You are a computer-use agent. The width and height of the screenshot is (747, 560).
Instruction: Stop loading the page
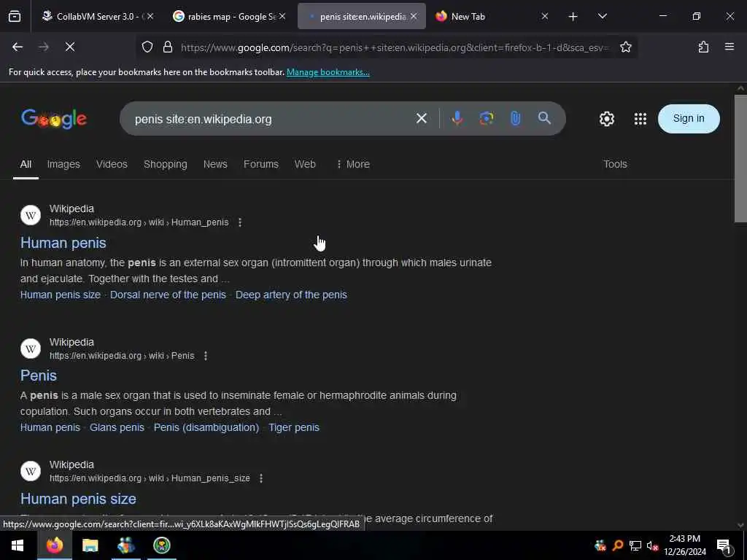pos(69,47)
